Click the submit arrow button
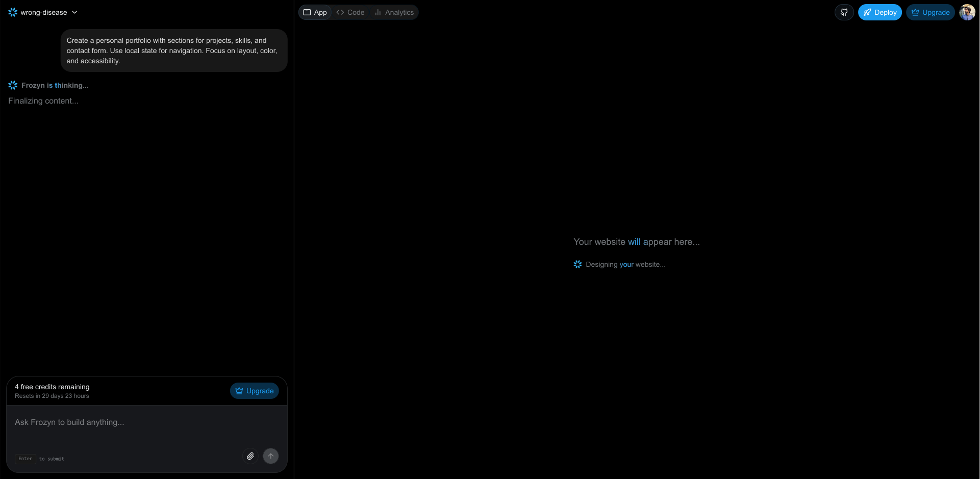 pyautogui.click(x=271, y=456)
